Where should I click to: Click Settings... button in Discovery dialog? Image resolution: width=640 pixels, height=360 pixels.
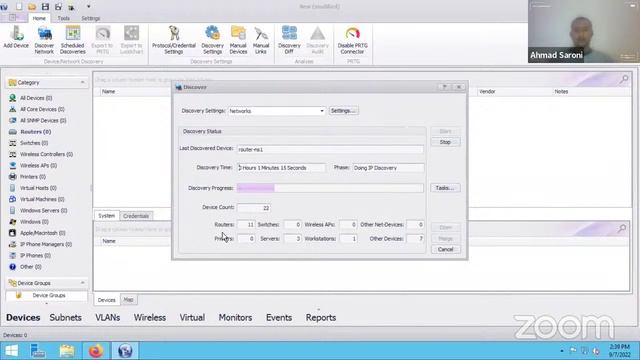344,111
